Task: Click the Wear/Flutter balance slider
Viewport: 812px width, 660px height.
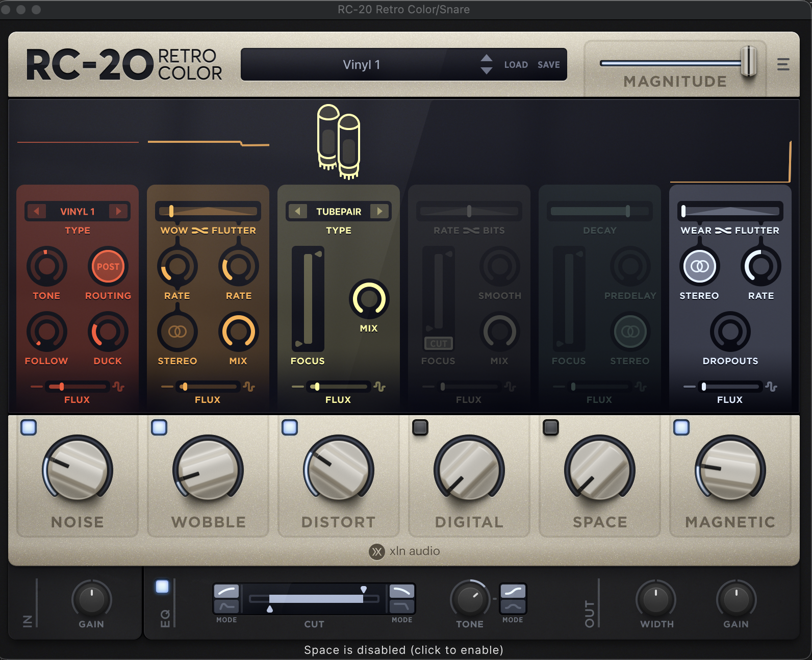Action: (730, 211)
